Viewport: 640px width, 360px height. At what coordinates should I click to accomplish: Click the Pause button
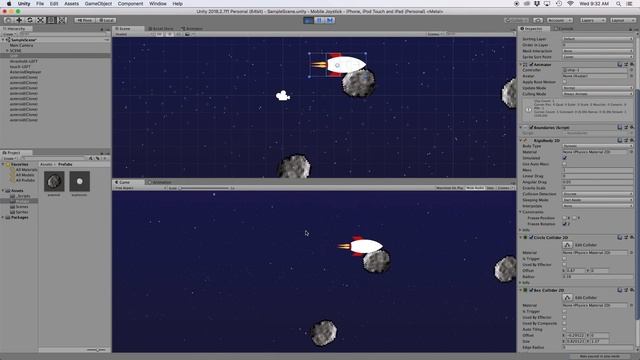click(x=319, y=20)
